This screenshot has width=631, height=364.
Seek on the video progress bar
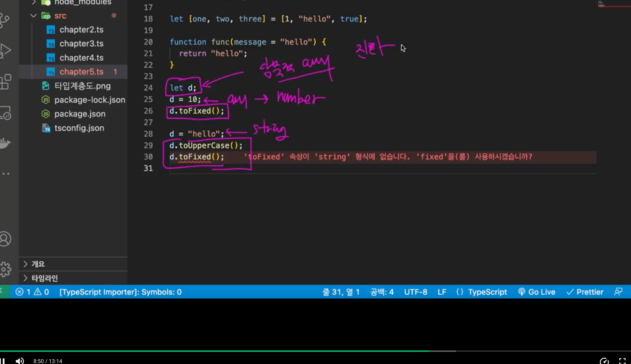(x=315, y=351)
